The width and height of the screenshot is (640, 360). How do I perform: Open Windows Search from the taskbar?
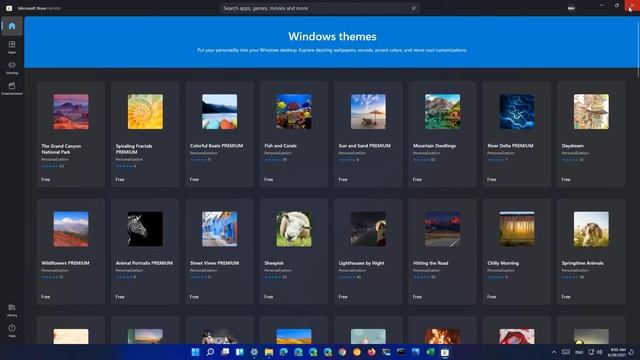click(210, 352)
